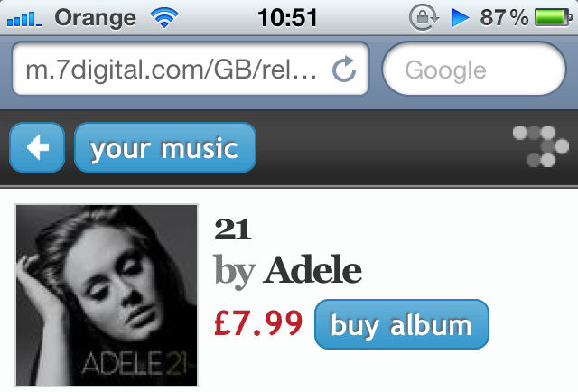The width and height of the screenshot is (578, 392).
Task: Tap the 87% battery percentage
Action: 504,18
